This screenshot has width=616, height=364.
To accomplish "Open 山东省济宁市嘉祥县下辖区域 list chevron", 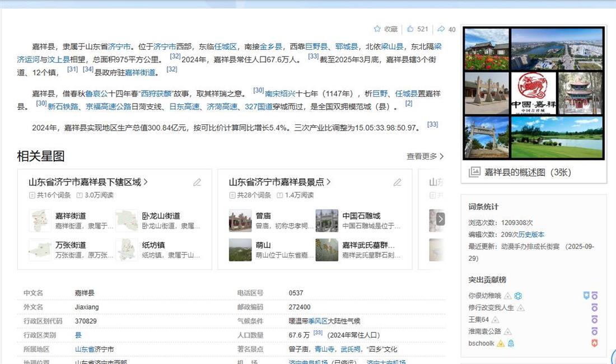I will [x=146, y=182].
